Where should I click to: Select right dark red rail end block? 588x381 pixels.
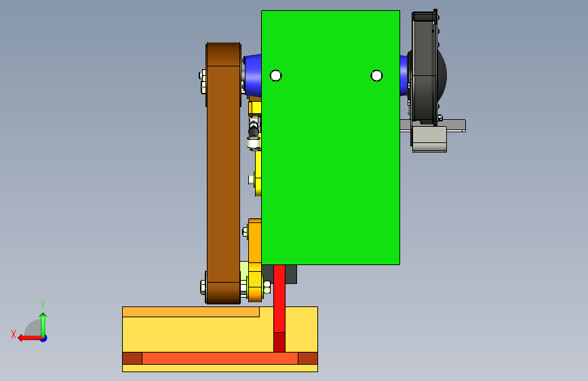click(308, 358)
